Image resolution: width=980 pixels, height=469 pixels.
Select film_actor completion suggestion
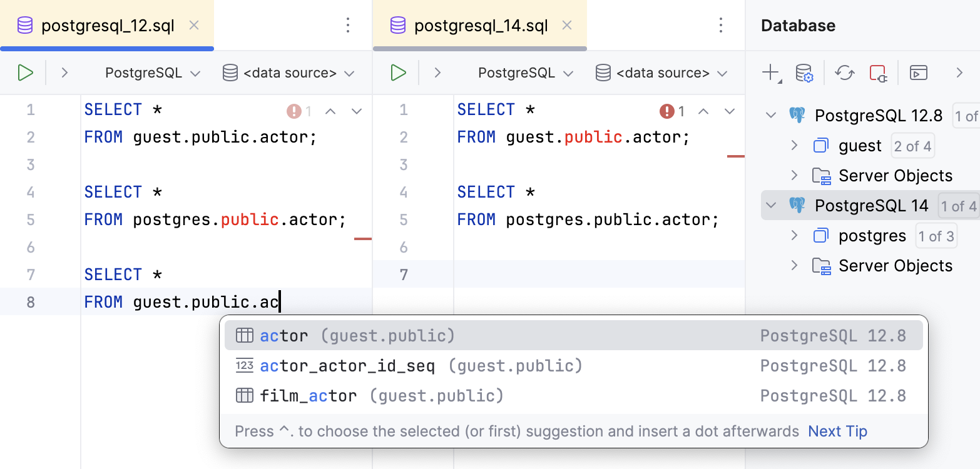point(309,396)
